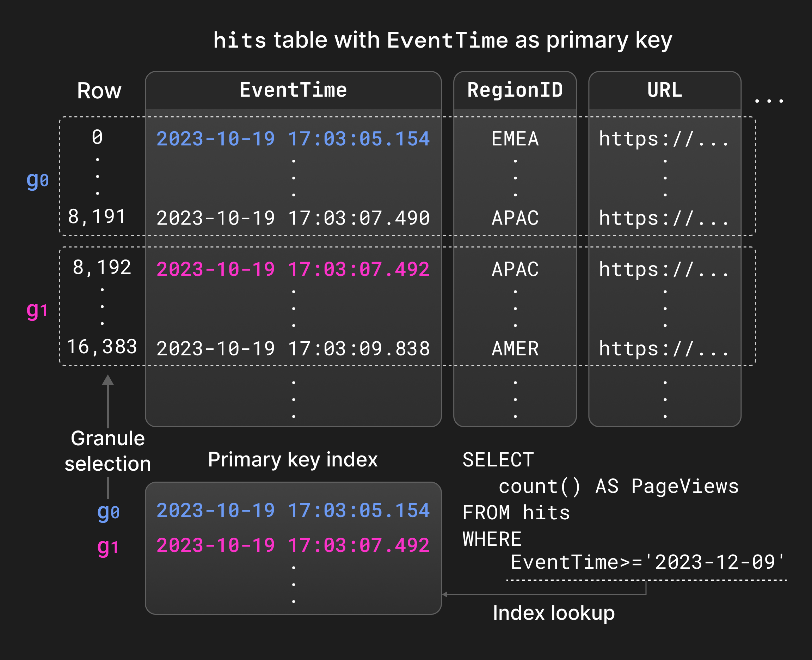
Task: Click the URL column header
Action: click(x=665, y=90)
